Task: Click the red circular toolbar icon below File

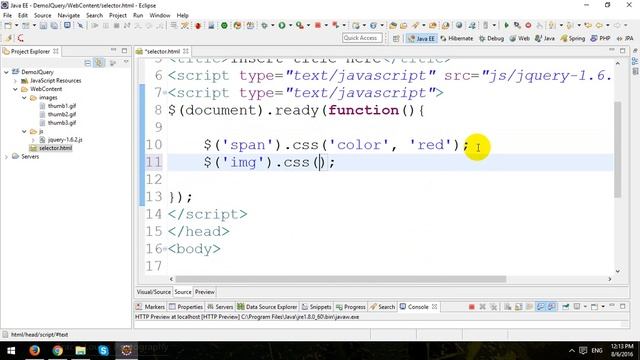Action: point(20,38)
